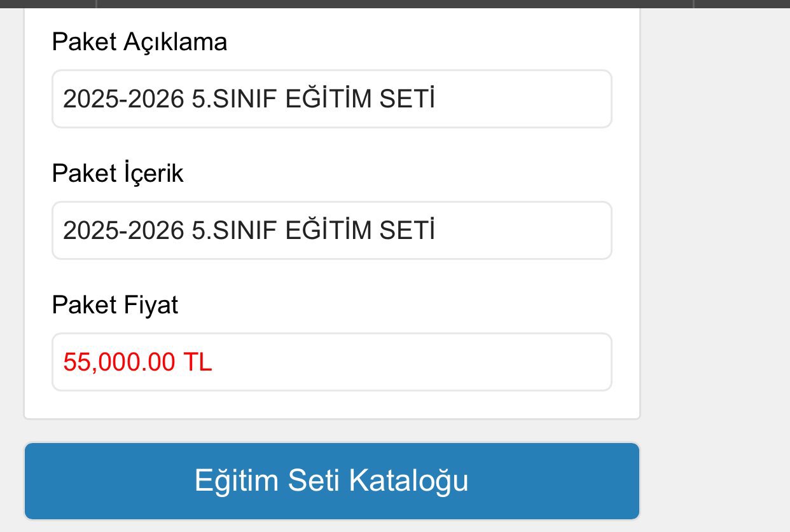The image size is (790, 532).
Task: Select the Paket Fiyat price field
Action: [x=331, y=362]
